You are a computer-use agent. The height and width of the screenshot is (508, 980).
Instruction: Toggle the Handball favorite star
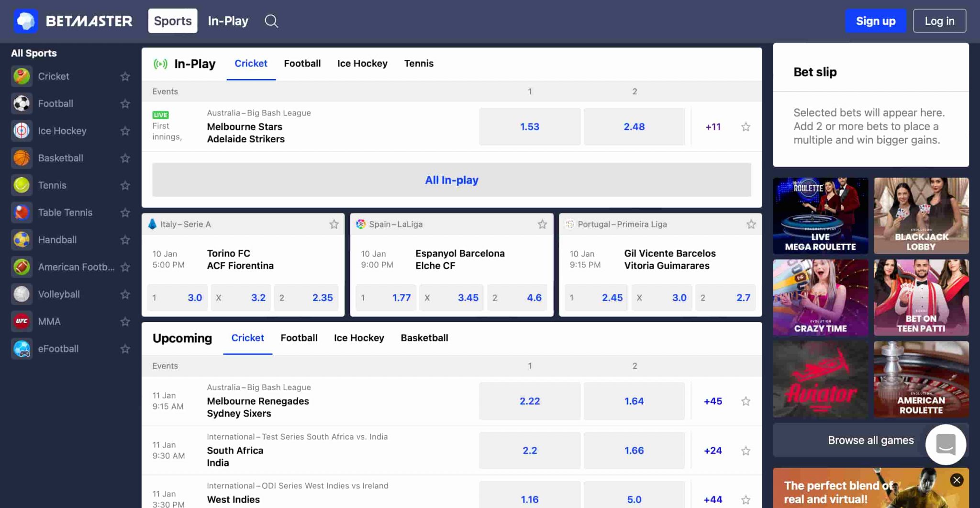125,240
